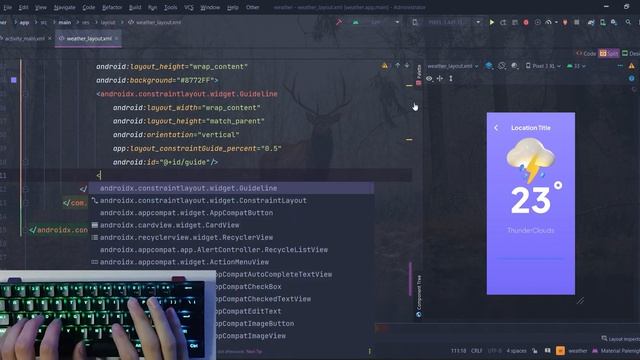640x360 pixels.
Task: Click the default margins vertical arrows icon
Action: click(451, 78)
